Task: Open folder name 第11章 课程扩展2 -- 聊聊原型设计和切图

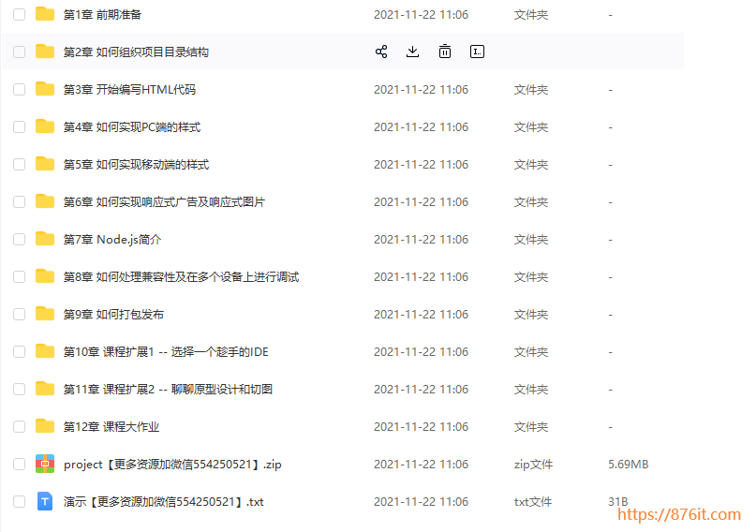Action: (x=168, y=390)
